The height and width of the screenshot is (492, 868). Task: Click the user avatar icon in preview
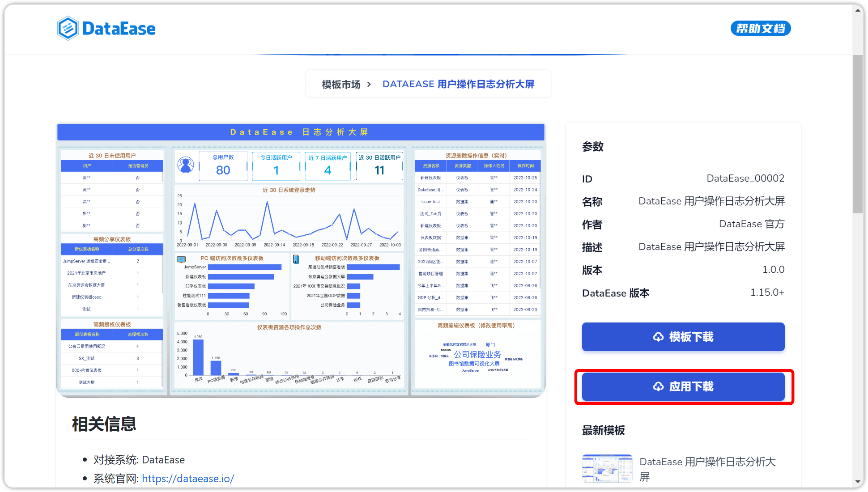(186, 165)
